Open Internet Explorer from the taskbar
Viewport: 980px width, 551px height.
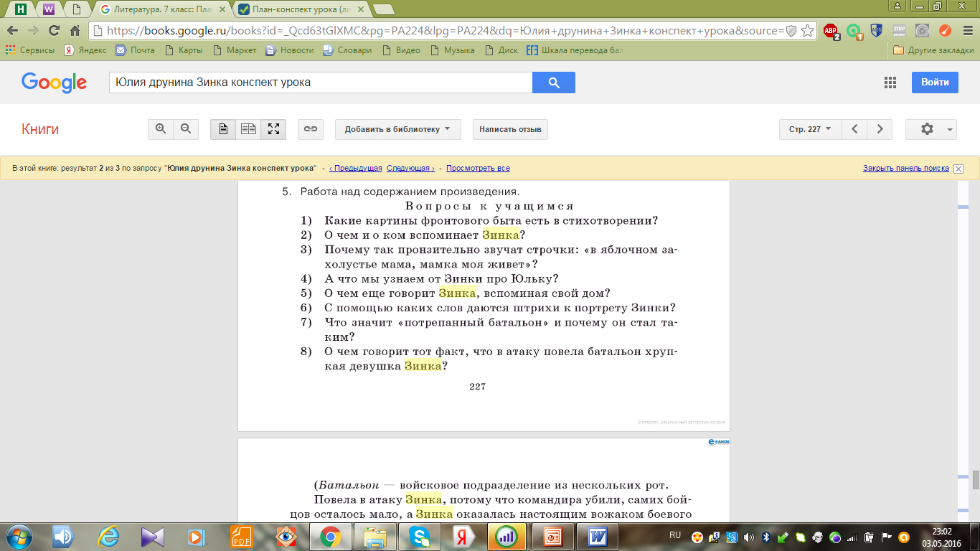pyautogui.click(x=108, y=537)
